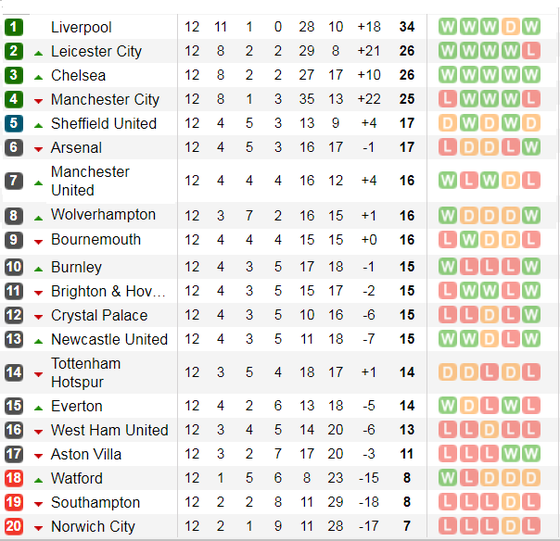Open the Liverpool team link
The height and width of the screenshot is (541, 560).
pyautogui.click(x=81, y=27)
